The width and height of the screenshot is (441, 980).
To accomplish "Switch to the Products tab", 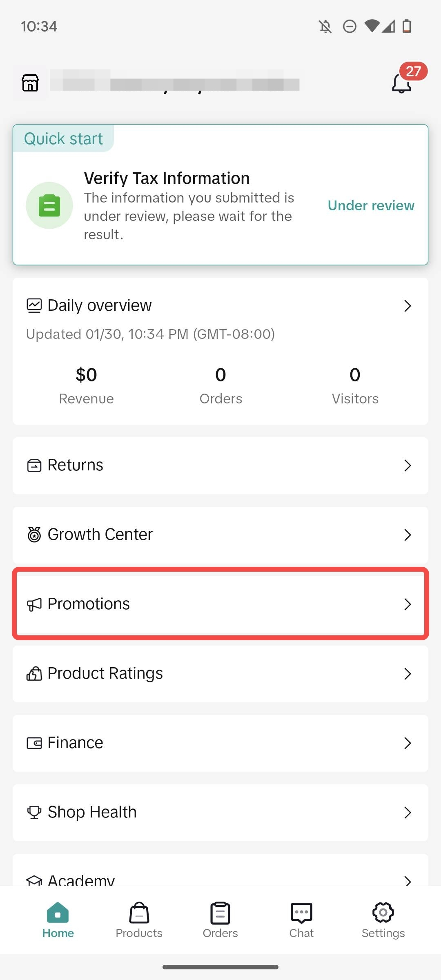I will tap(139, 920).
